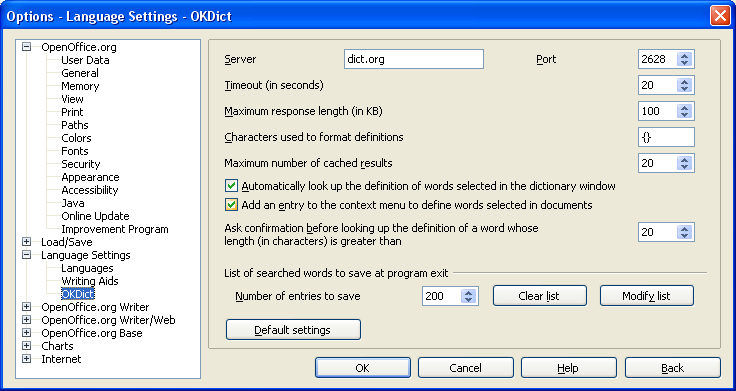Close the Options dialog window
The width and height of the screenshot is (736, 391).
point(720,15)
